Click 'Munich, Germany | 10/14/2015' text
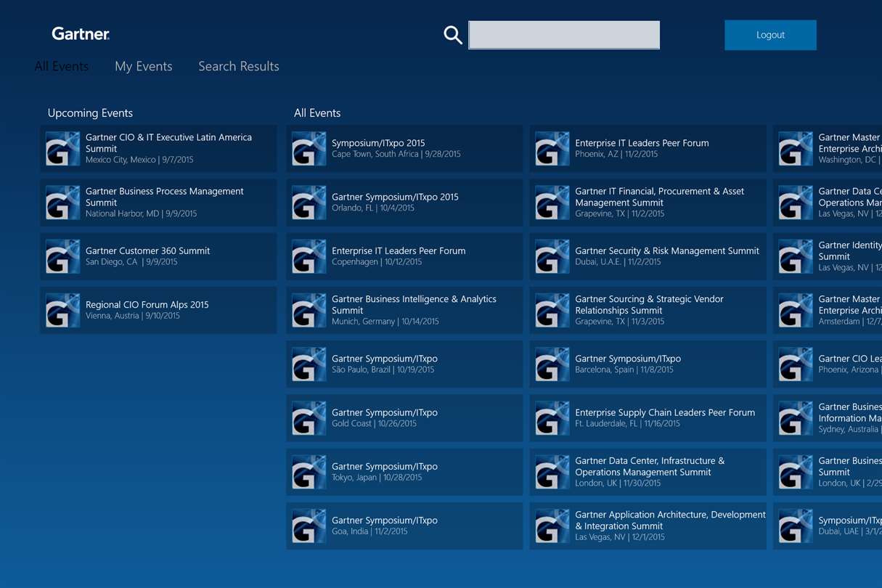This screenshot has height=588, width=882. [385, 322]
